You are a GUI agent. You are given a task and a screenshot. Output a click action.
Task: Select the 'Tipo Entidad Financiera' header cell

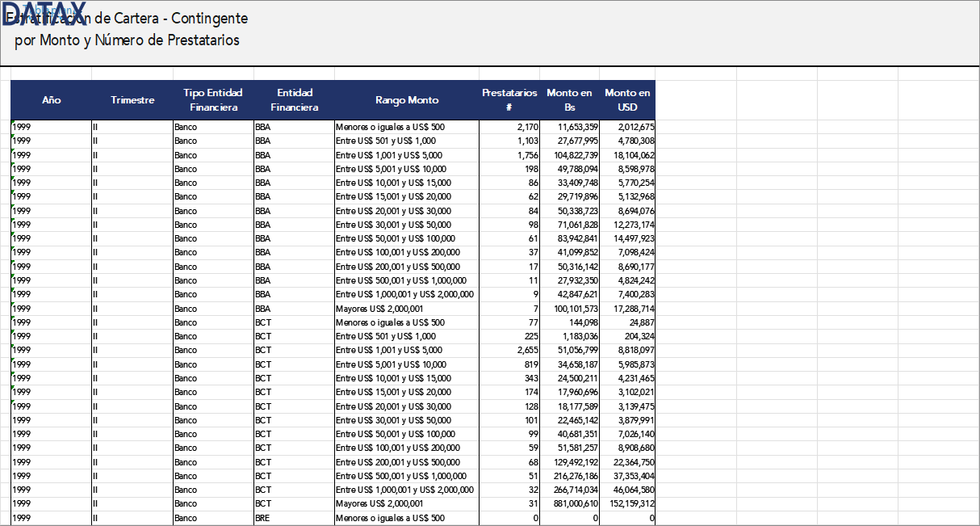click(x=213, y=100)
